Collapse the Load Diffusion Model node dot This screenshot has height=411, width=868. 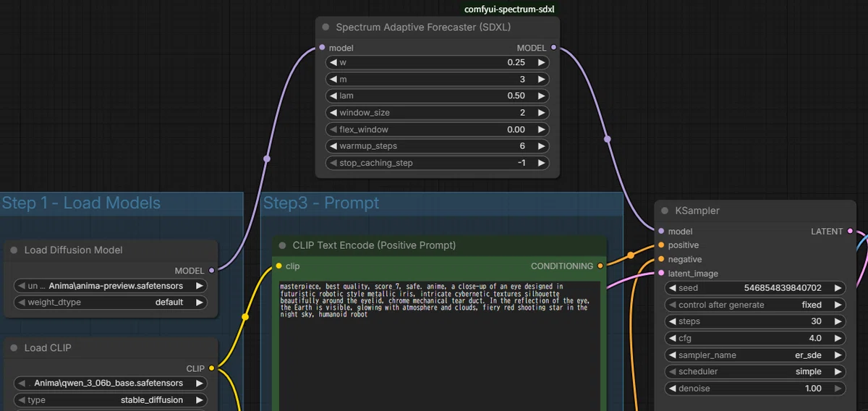(x=14, y=250)
